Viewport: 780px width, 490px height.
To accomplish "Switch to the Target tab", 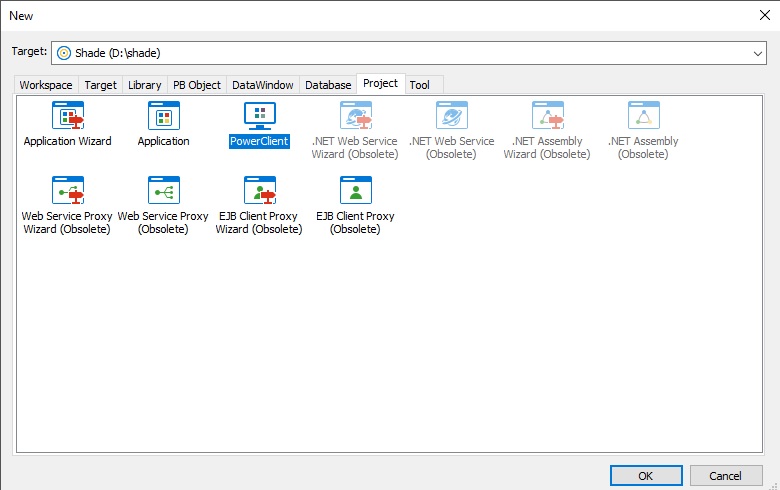I will (100, 85).
